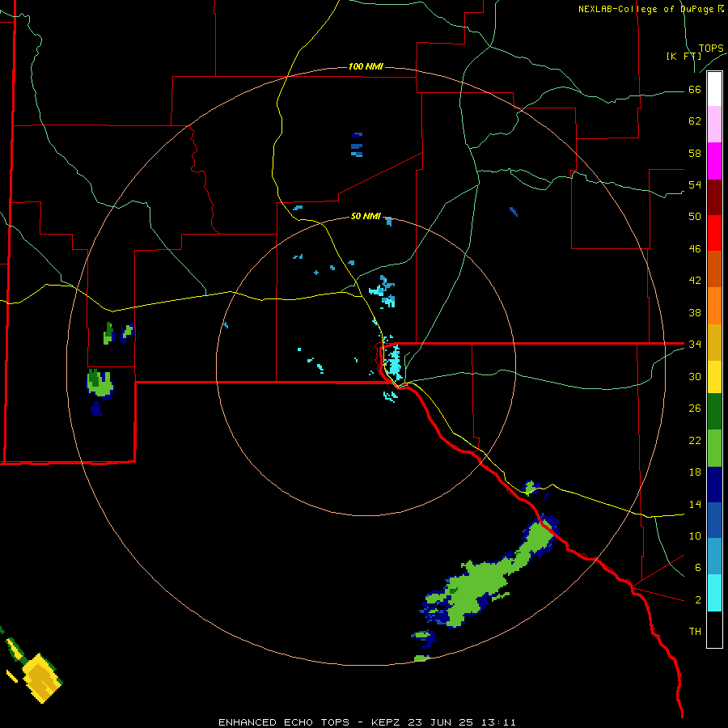
Task: Click the navy blue legend swatch
Action: pos(714,485)
